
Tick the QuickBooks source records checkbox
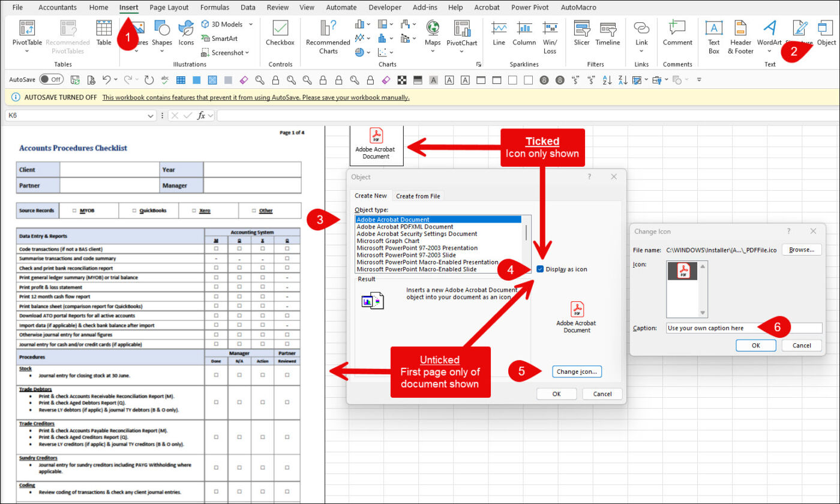coord(134,211)
